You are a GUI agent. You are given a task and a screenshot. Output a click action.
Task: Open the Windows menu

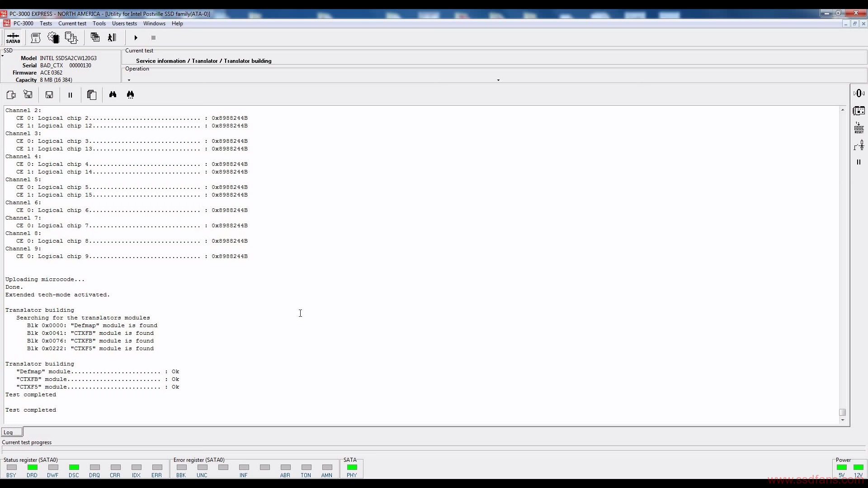[x=154, y=23]
